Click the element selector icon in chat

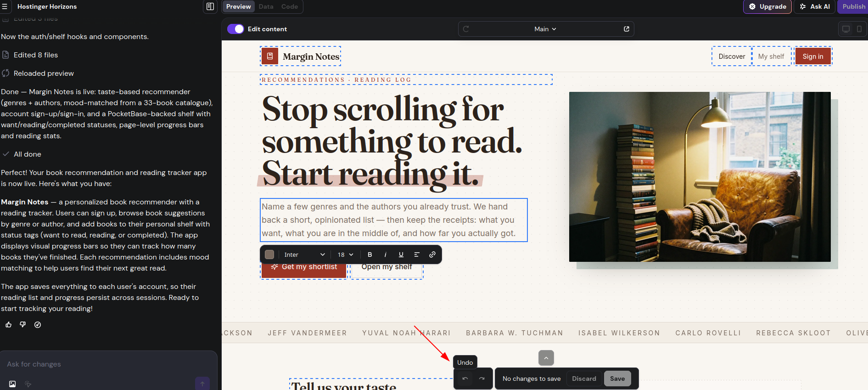tap(28, 384)
